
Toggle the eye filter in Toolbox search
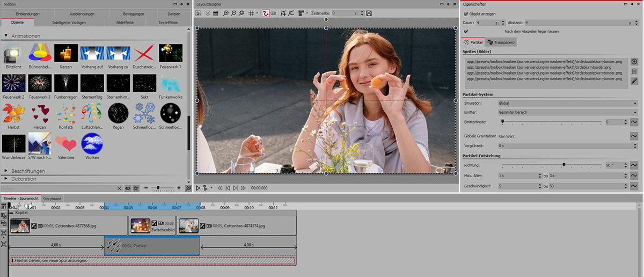pyautogui.click(x=128, y=188)
